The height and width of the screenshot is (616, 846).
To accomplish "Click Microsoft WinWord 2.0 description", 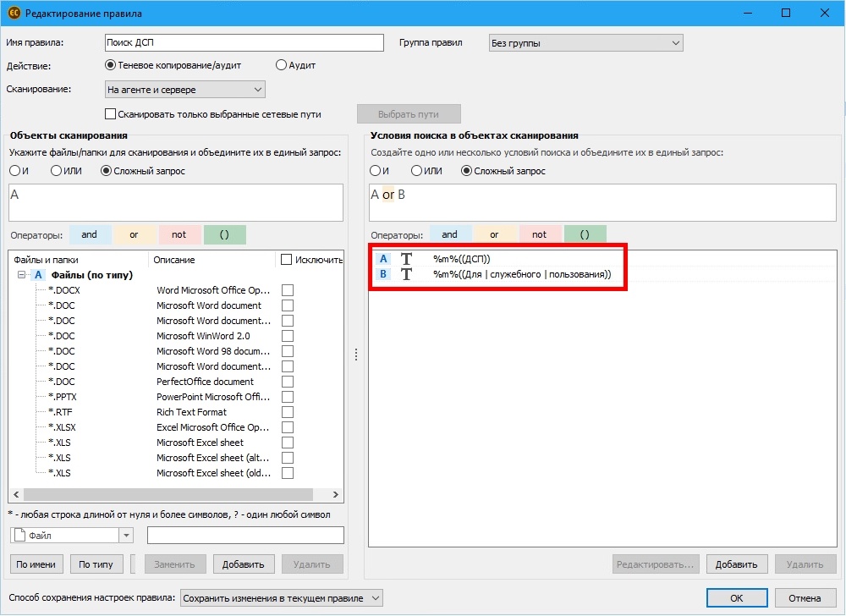I will point(203,336).
